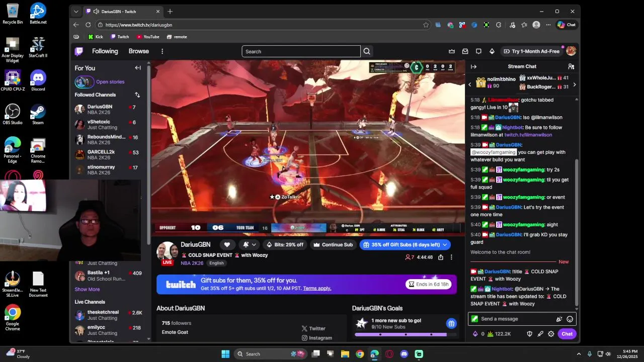The height and width of the screenshot is (362, 644).
Task: Open the Kick bookmark
Action: (x=96, y=37)
